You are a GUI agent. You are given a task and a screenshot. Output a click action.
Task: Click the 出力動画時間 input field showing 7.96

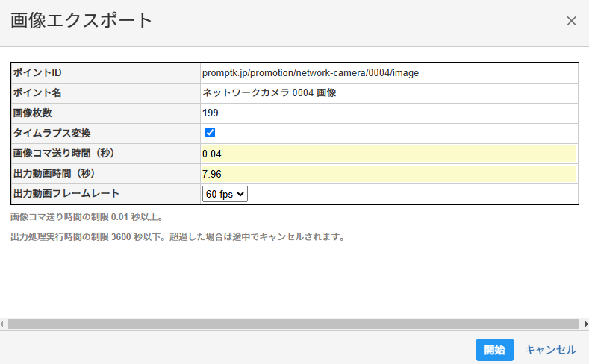(x=389, y=174)
